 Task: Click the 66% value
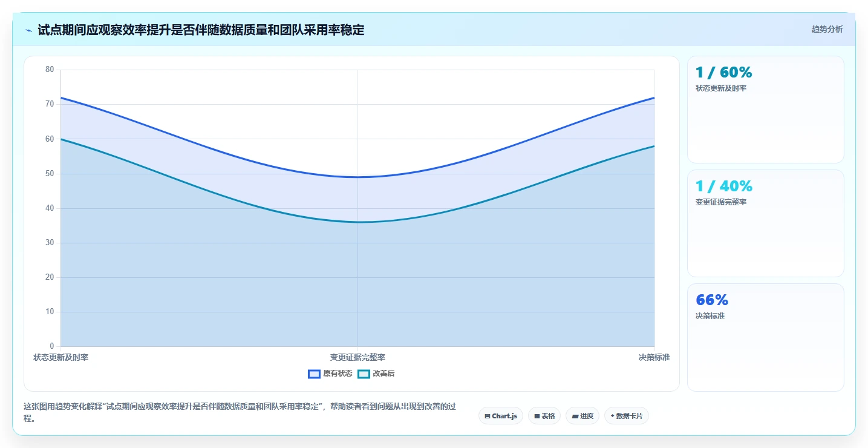pyautogui.click(x=712, y=300)
